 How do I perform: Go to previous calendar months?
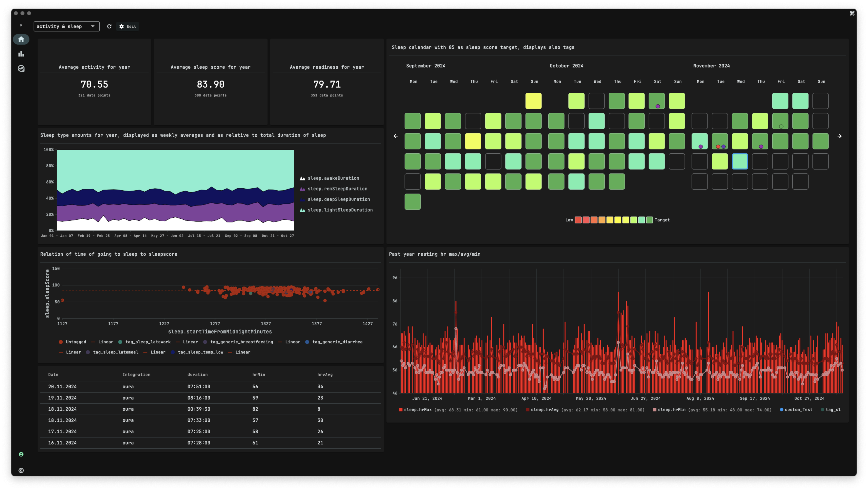(396, 136)
